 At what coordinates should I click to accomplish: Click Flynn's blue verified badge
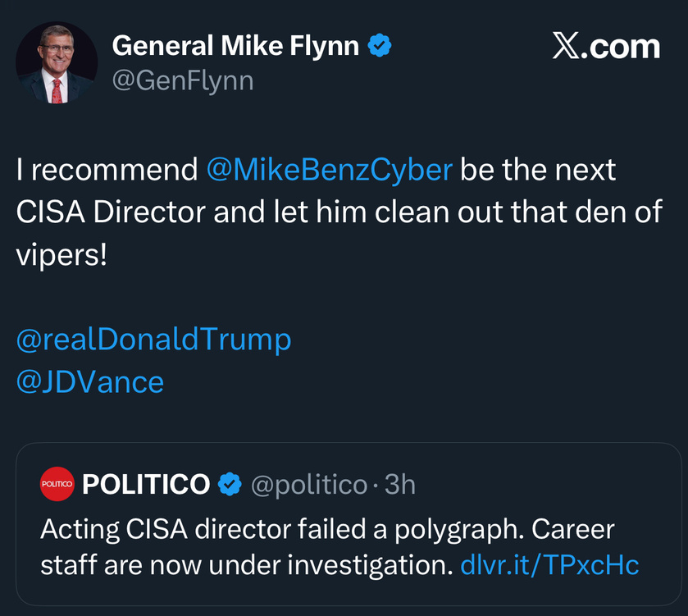[x=378, y=46]
